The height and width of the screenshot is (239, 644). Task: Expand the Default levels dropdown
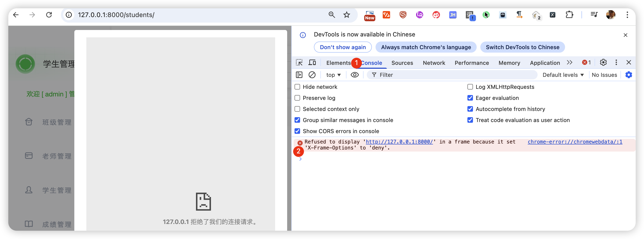(x=563, y=75)
